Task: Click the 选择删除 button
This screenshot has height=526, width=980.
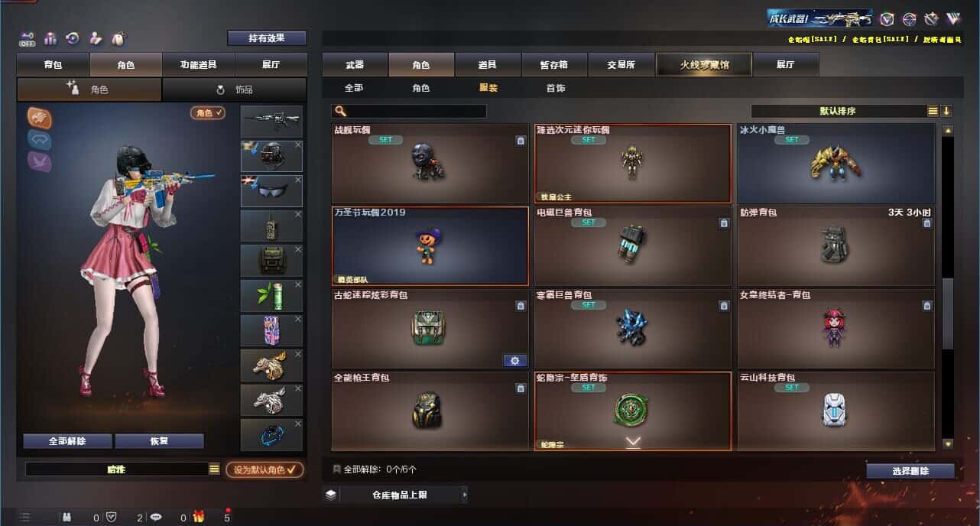Action: [910, 471]
